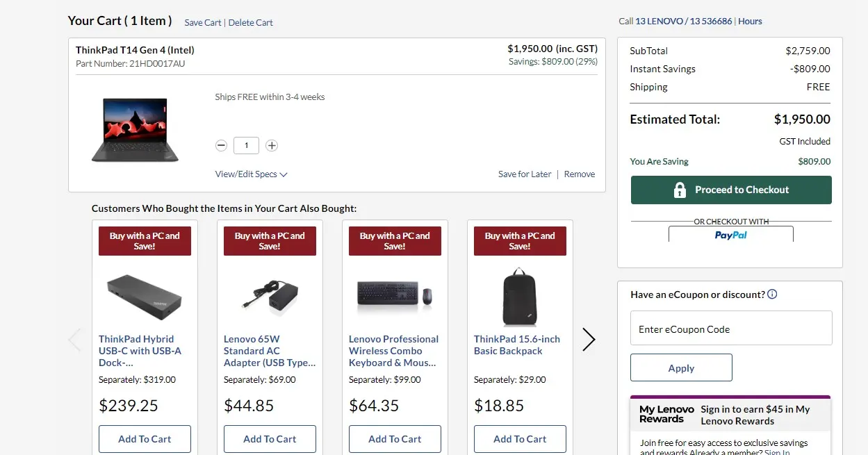Expand View/Edit Specs for the ThinkPad
The height and width of the screenshot is (455, 868).
(251, 174)
